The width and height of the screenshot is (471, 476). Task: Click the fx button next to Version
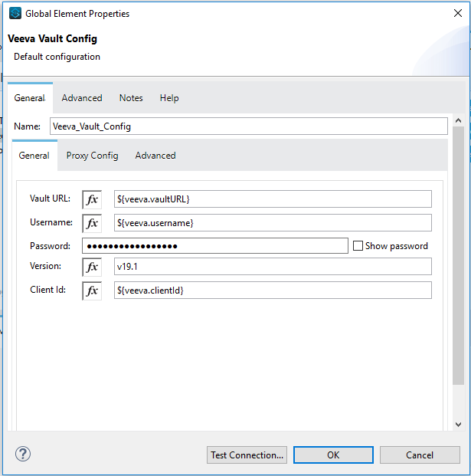[x=92, y=268]
